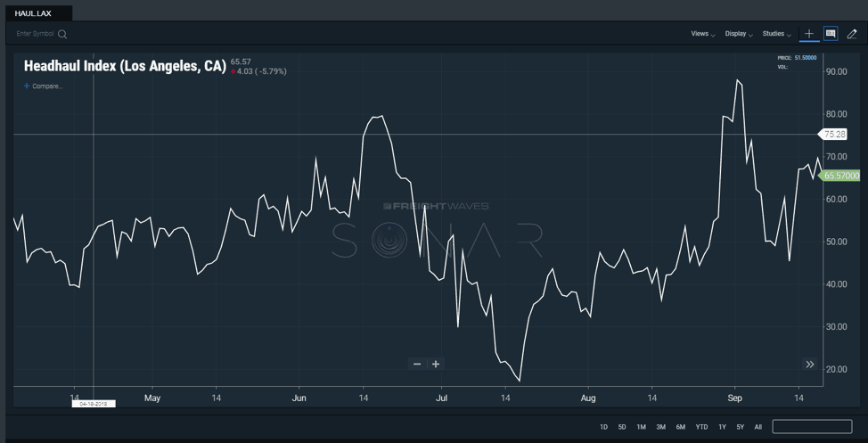Click the Aug label on time axis
The height and width of the screenshot is (443, 868).
pyautogui.click(x=588, y=398)
